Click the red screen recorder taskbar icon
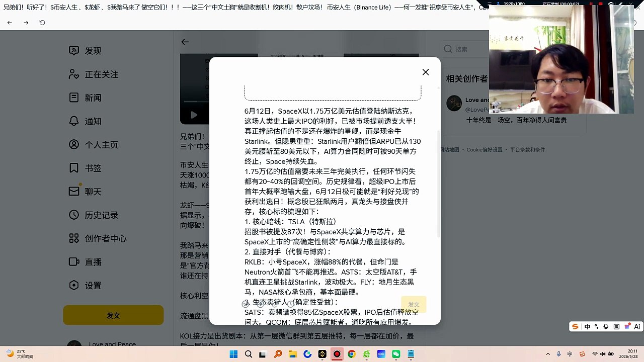This screenshot has width=644, height=362. click(x=337, y=354)
